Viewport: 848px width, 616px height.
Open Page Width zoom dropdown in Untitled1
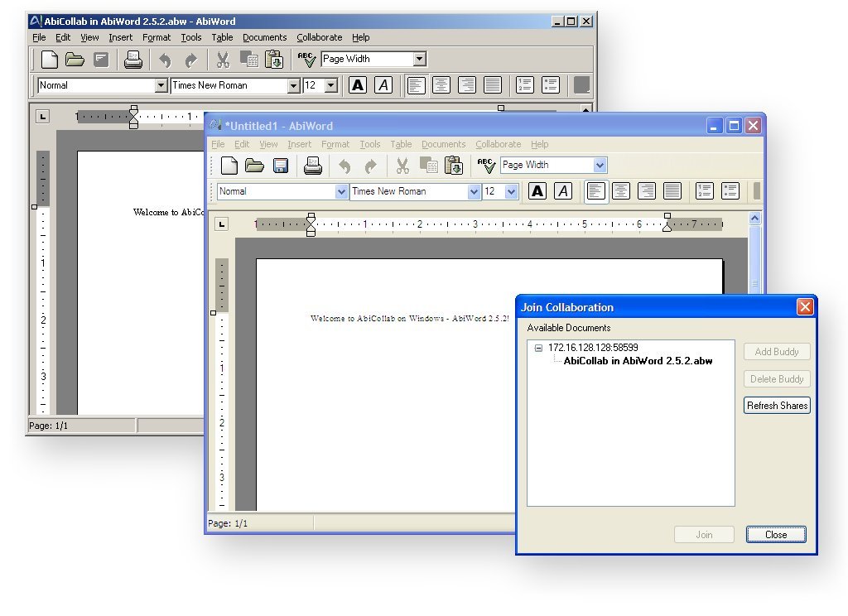tap(600, 165)
